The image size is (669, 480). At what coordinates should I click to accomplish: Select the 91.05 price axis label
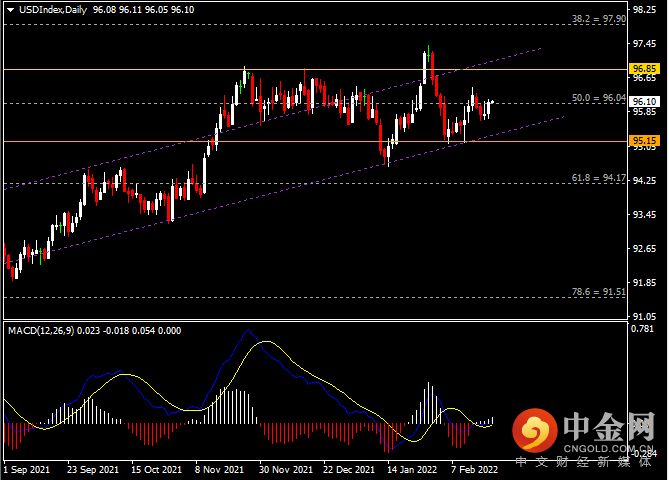644,317
